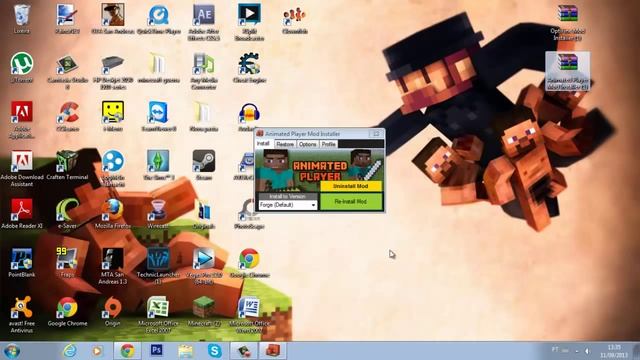The height and width of the screenshot is (360, 640).
Task: Open The Sims 3 desktop shortcut
Action: 158,165
